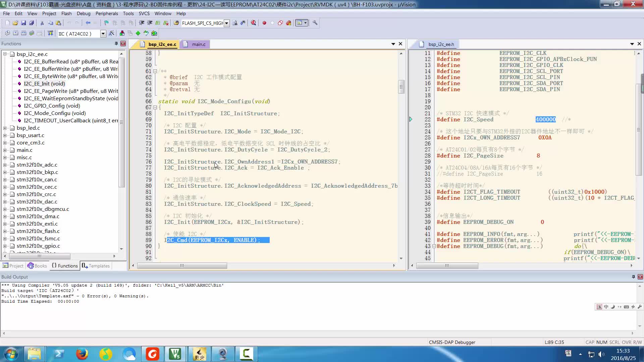This screenshot has width=644, height=362.
Task: Click inside the FLASH_SPI_CS_HIGH find field
Action: [202, 23]
